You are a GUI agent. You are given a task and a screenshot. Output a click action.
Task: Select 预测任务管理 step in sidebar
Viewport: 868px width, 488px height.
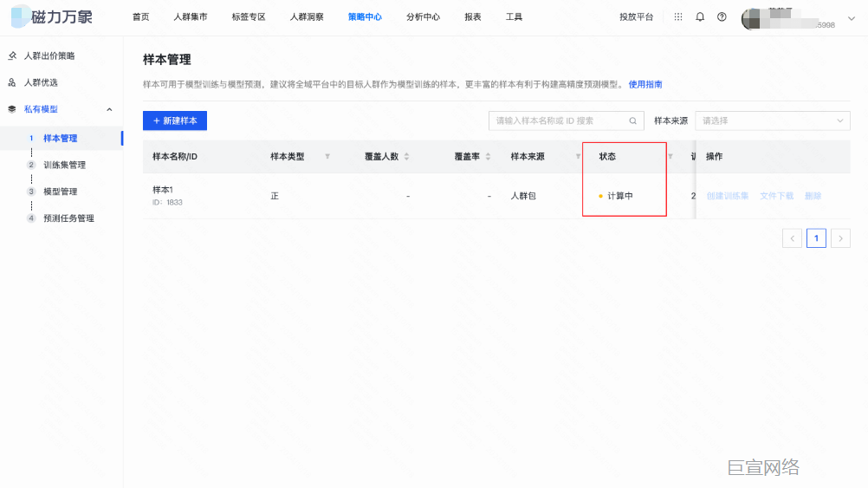(x=68, y=218)
